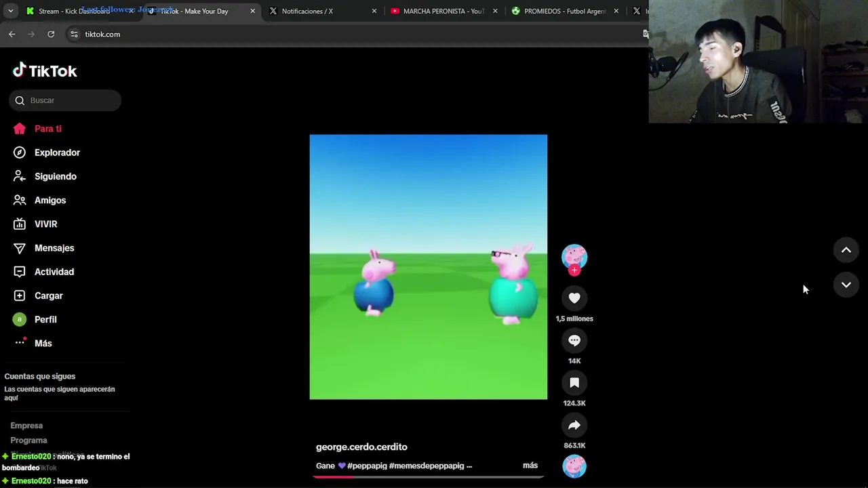
Task: Click the 1,5 millones likes count
Action: [x=574, y=319]
